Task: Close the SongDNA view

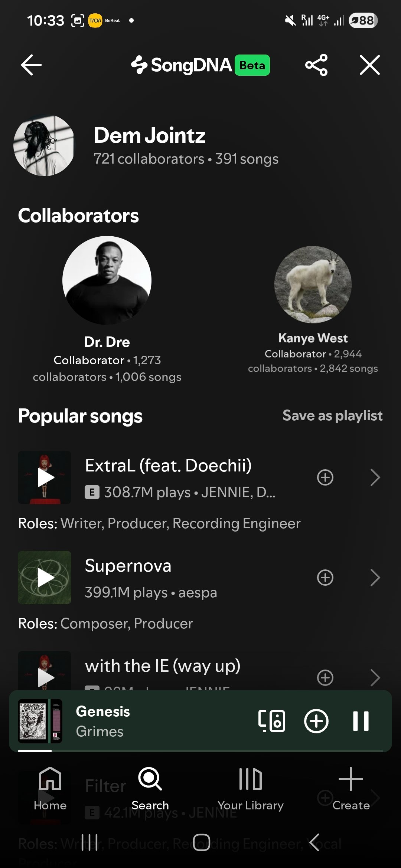Action: pyautogui.click(x=370, y=65)
